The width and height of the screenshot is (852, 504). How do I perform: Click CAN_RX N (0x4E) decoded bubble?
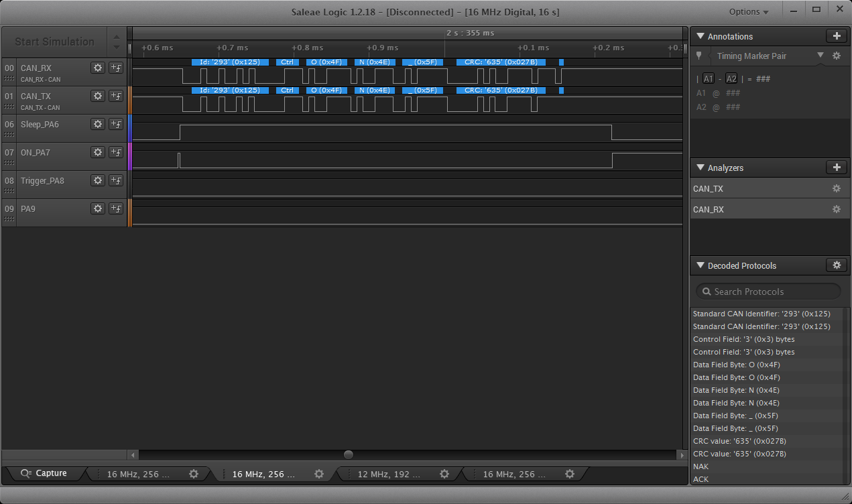click(x=375, y=62)
